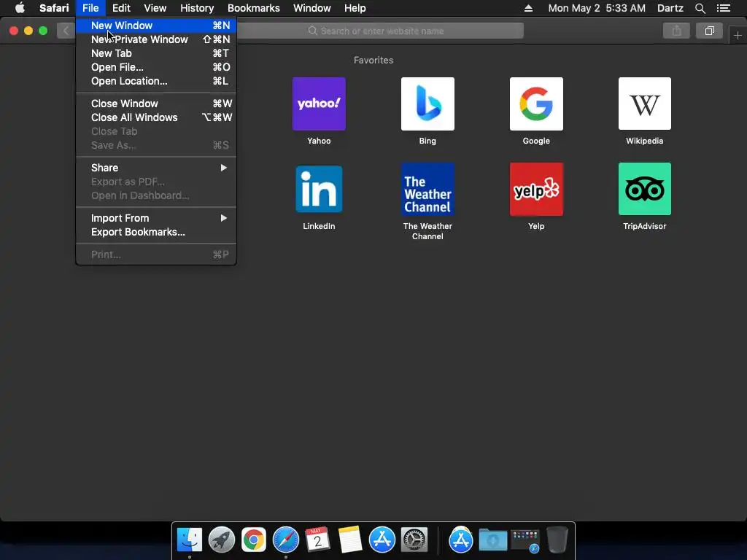Open Spotlight search magnifier in menu bar
Image resolution: width=747 pixels, height=560 pixels.
[x=700, y=8]
